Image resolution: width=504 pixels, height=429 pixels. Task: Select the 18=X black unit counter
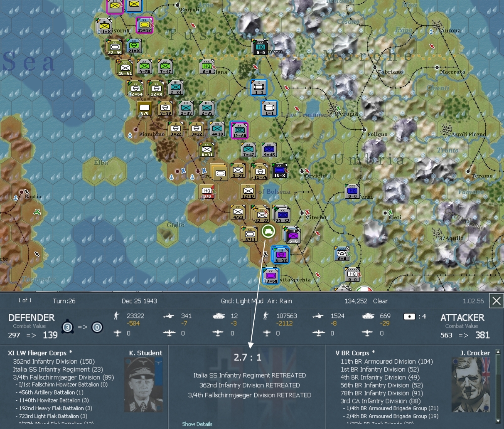point(279,170)
